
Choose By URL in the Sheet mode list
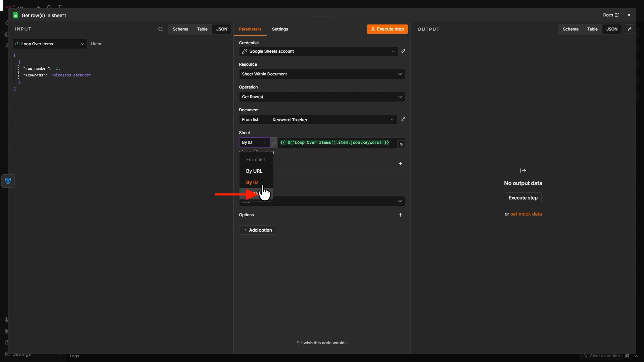pos(254,171)
